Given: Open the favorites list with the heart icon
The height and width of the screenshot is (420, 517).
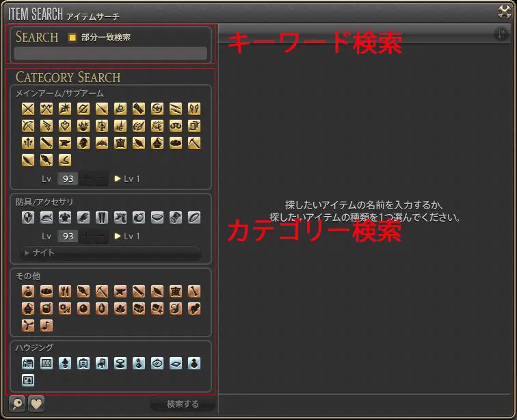Looking at the screenshot, I should [36, 404].
